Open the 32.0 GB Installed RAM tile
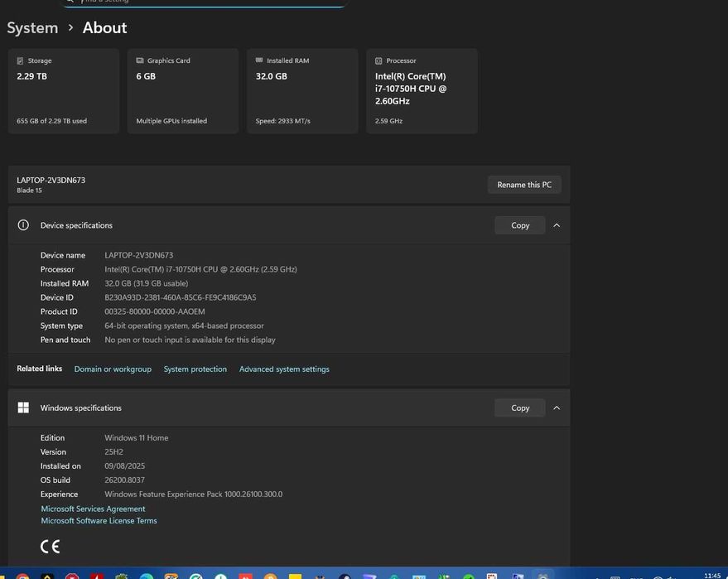The height and width of the screenshot is (579, 728). click(302, 91)
